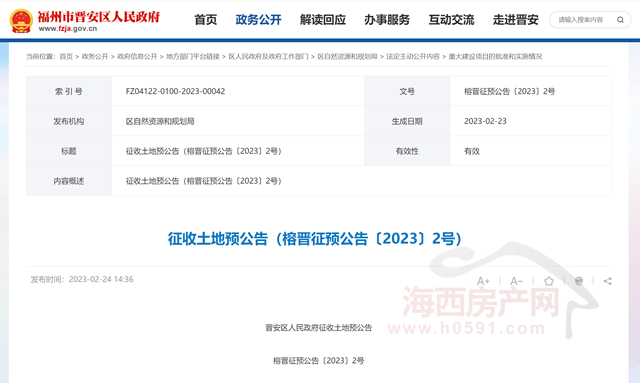Click the share icon
This screenshot has height=383, width=640.
pos(607,281)
